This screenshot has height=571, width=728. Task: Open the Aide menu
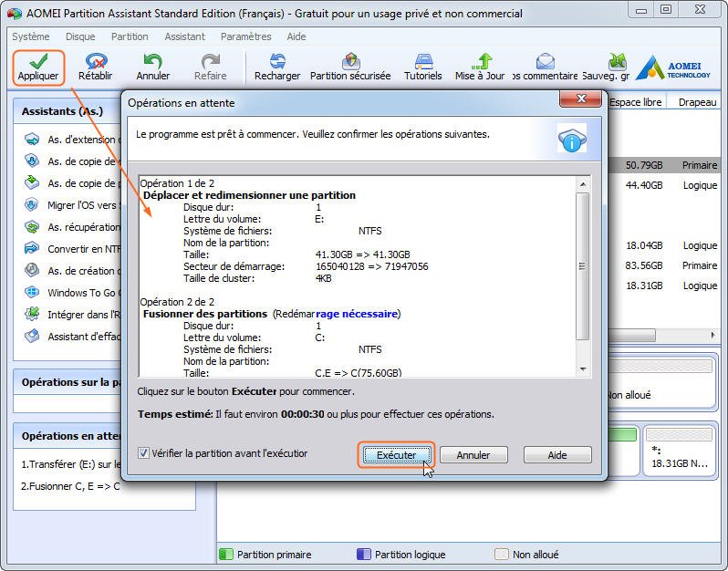pos(296,36)
